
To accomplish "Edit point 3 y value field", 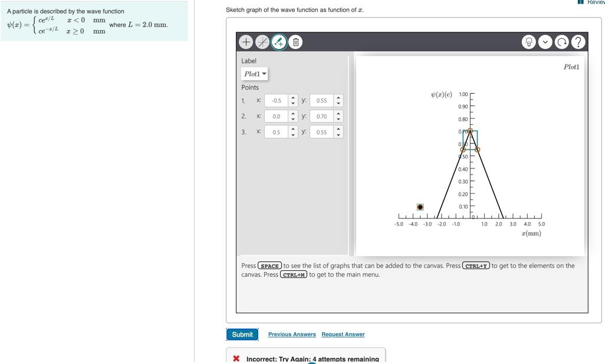I will click(x=321, y=133).
